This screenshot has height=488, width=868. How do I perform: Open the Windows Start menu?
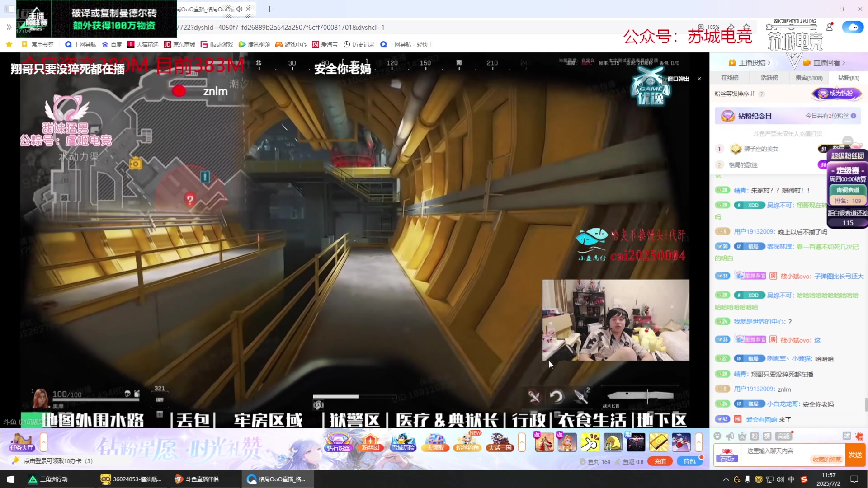11,479
